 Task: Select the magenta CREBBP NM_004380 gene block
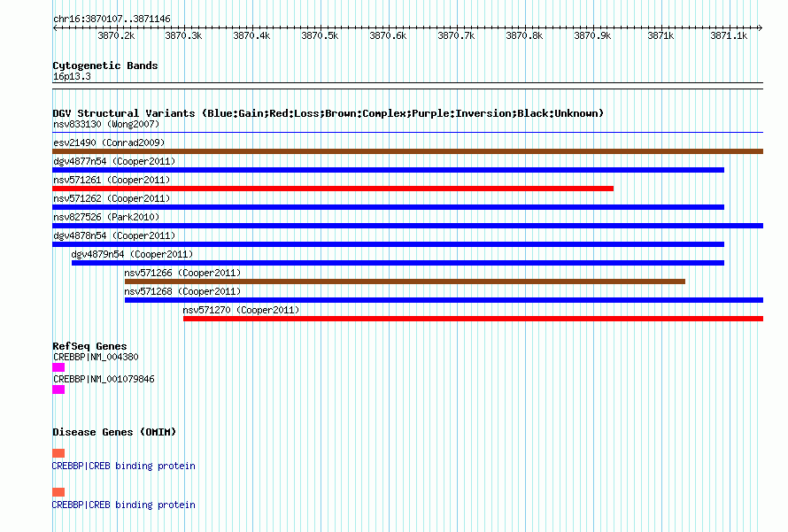58,367
